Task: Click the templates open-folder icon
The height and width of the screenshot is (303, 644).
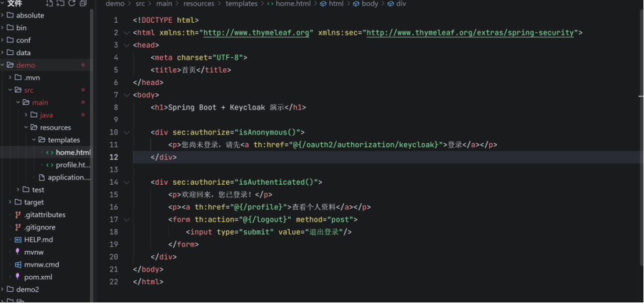Action: tap(42, 140)
